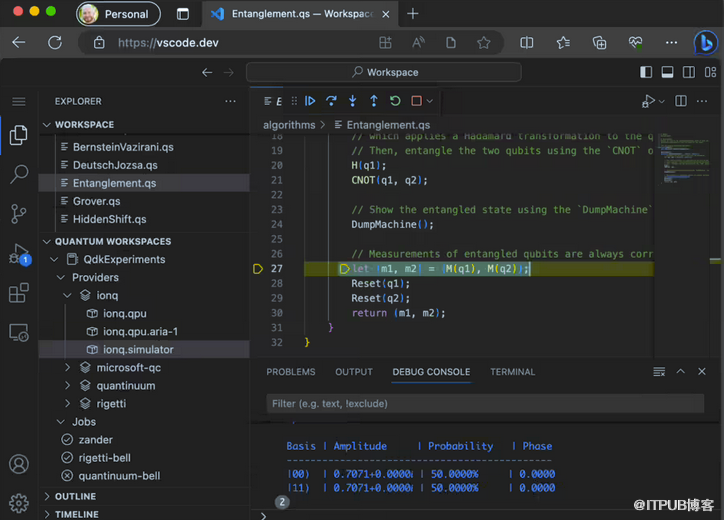This screenshot has width=724, height=520.
Task: Toggle the bottom panel layout button
Action: click(x=667, y=72)
